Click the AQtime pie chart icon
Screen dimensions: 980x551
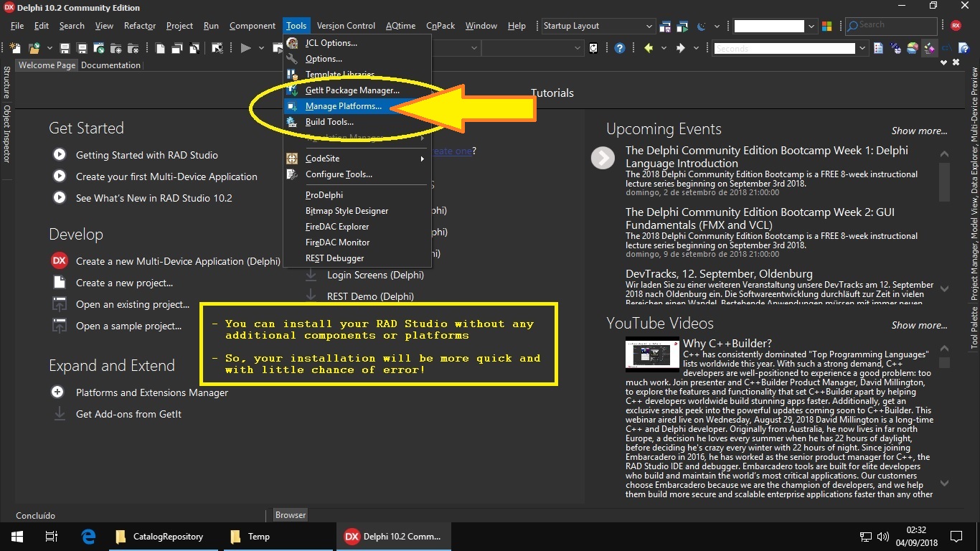(912, 48)
